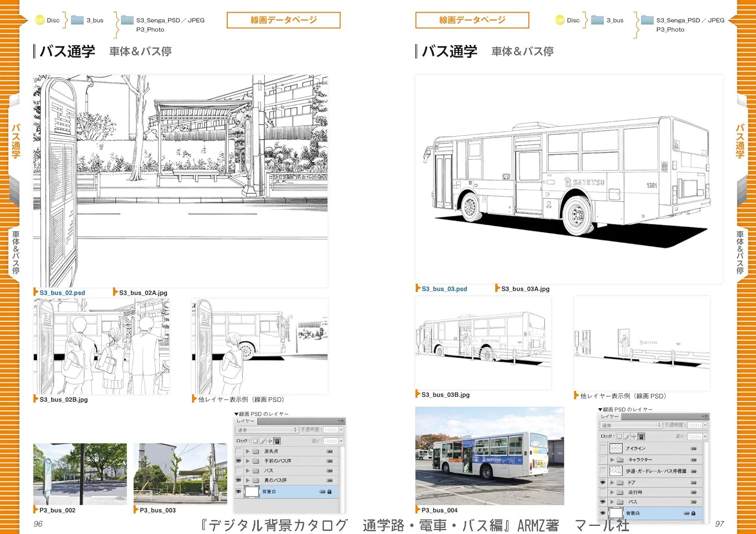Click link icon on キャラクター layer row
The image size is (756, 534).
tap(693, 460)
